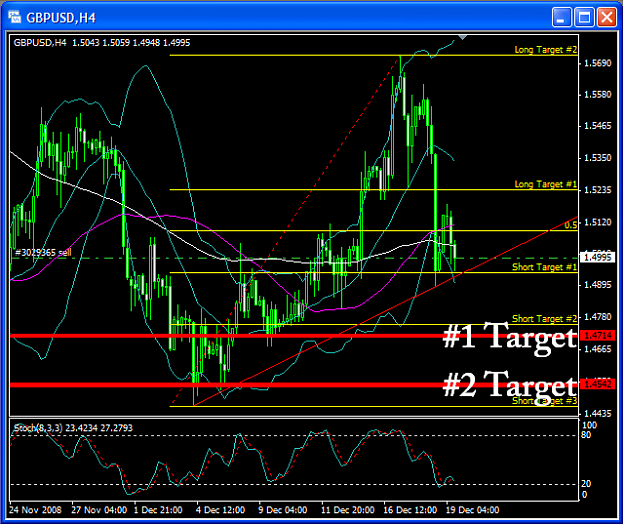This screenshot has height=525, width=625.
Task: Click the red 1.4714 price tag
Action: coord(597,336)
